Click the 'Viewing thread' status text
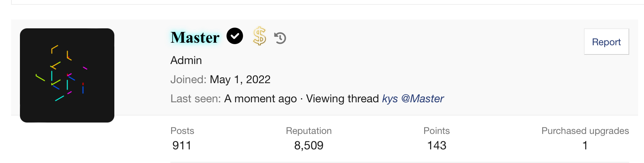 tap(342, 99)
